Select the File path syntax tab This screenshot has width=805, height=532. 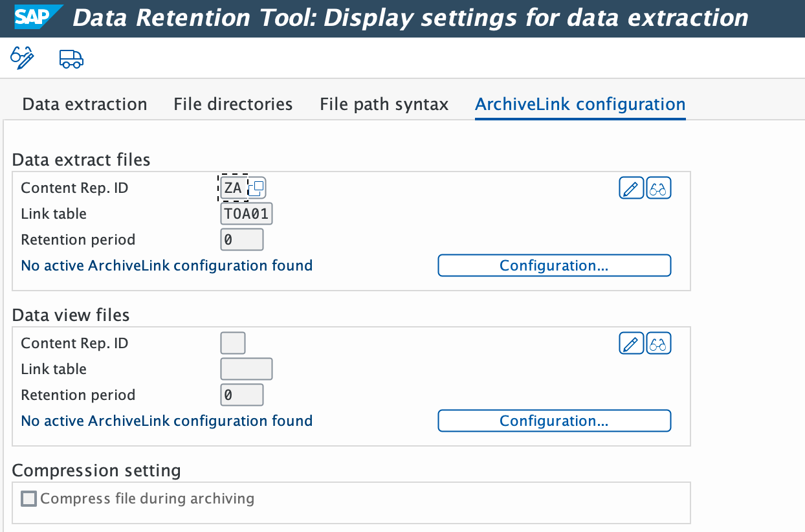383,104
